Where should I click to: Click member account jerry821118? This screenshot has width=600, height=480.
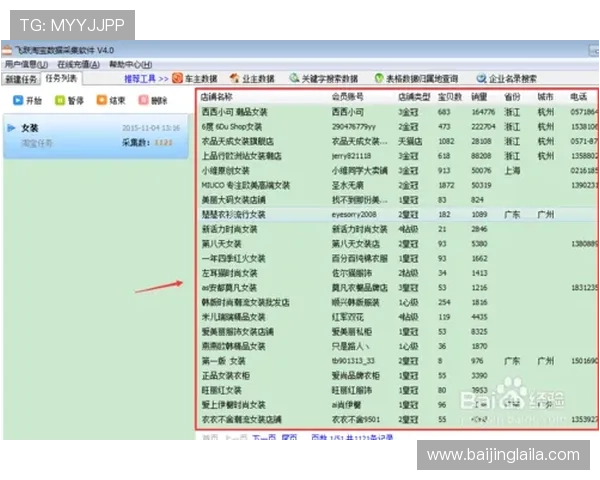(351, 156)
